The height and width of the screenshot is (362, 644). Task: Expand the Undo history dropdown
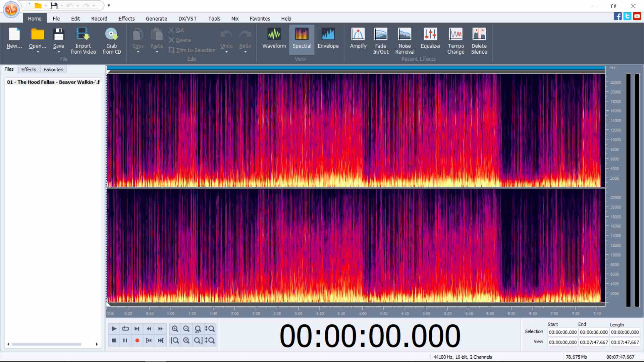(x=226, y=52)
